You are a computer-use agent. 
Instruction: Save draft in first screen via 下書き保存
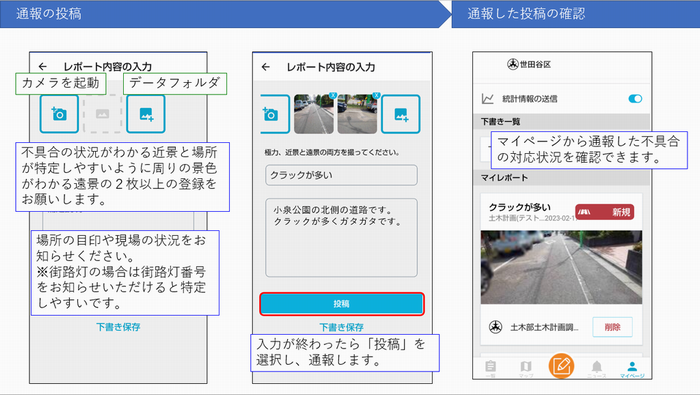(118, 327)
